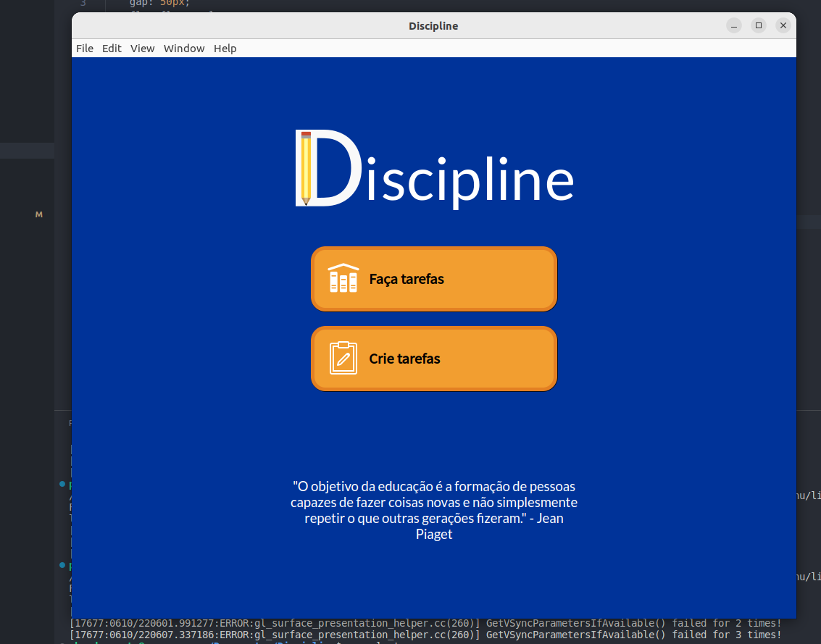This screenshot has width=821, height=644.
Task: Click the columns icon on Faça tarefas button
Action: (343, 278)
